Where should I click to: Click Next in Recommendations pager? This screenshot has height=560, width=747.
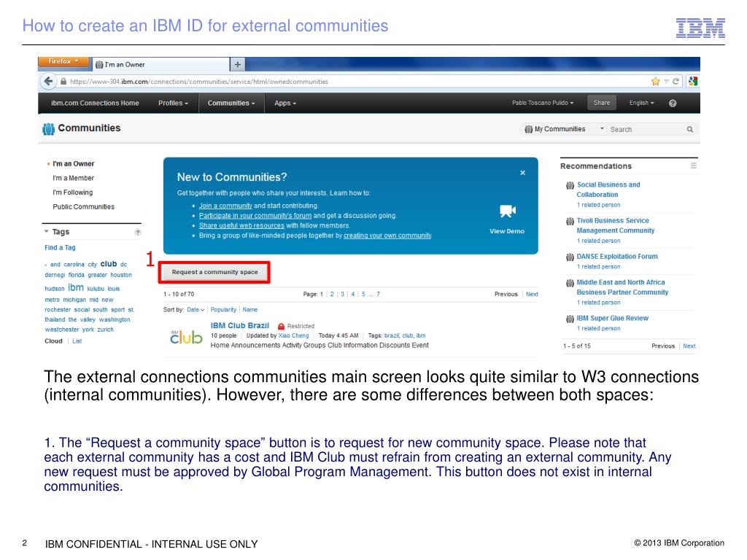point(689,346)
